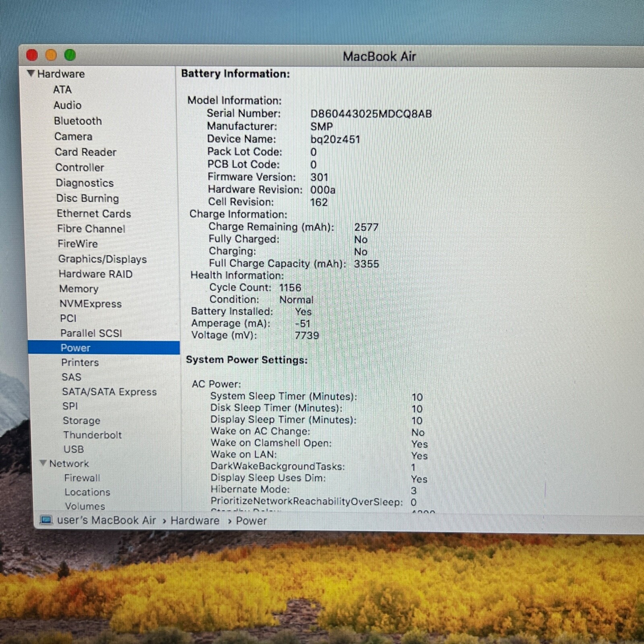This screenshot has width=644, height=644.
Task: Click device name bq20z451
Action: (x=335, y=139)
